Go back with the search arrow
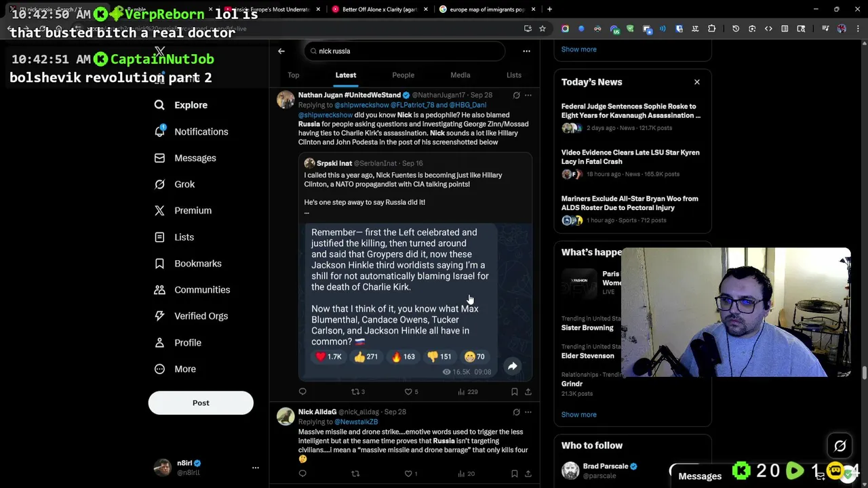 281,51
